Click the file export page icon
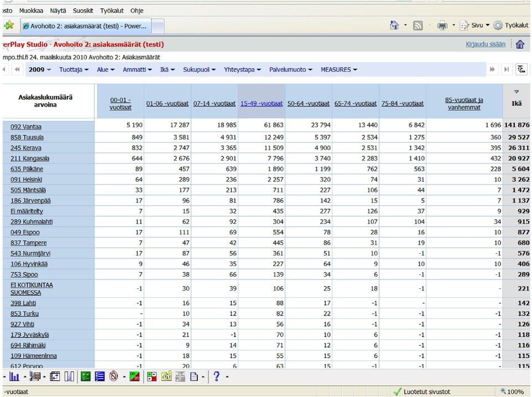 194,376
